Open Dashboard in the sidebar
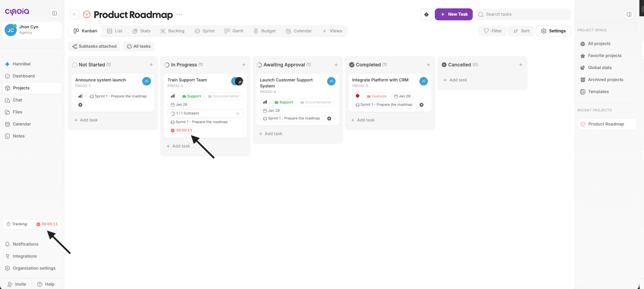The height and width of the screenshot is (289, 644). click(32, 76)
